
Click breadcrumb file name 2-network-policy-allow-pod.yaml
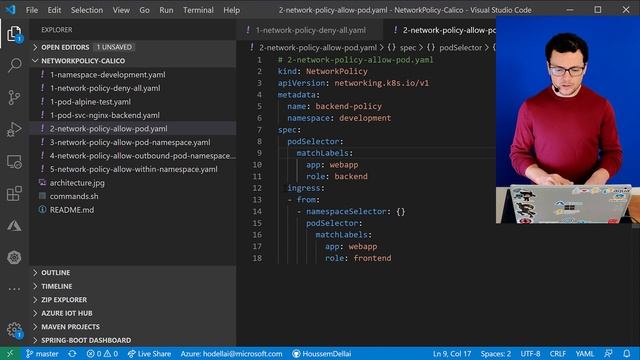click(318, 48)
